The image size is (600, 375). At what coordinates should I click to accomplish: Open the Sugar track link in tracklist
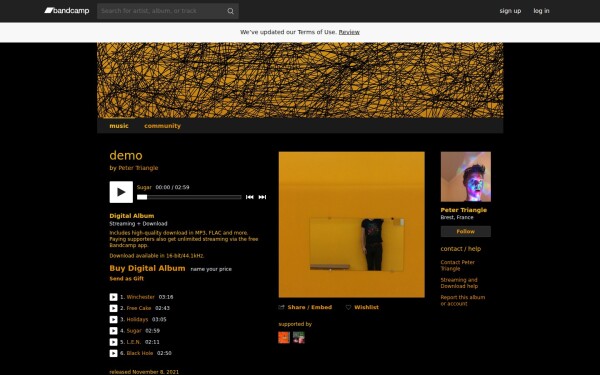coord(134,331)
